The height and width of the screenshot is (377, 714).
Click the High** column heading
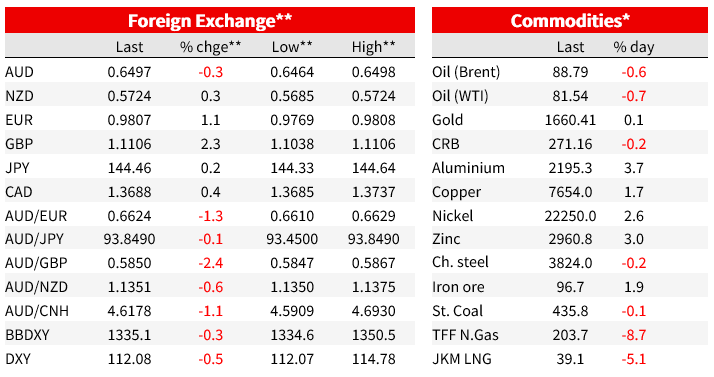pos(373,47)
